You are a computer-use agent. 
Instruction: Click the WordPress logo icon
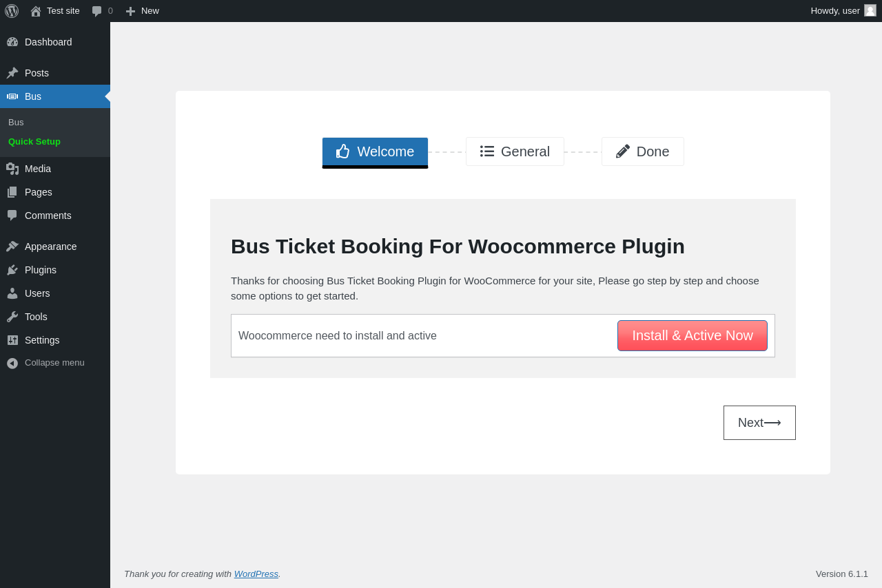pos(12,11)
